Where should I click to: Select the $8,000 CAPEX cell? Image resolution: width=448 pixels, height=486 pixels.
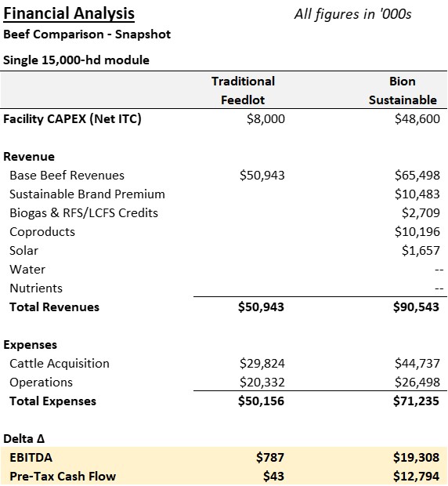266,119
